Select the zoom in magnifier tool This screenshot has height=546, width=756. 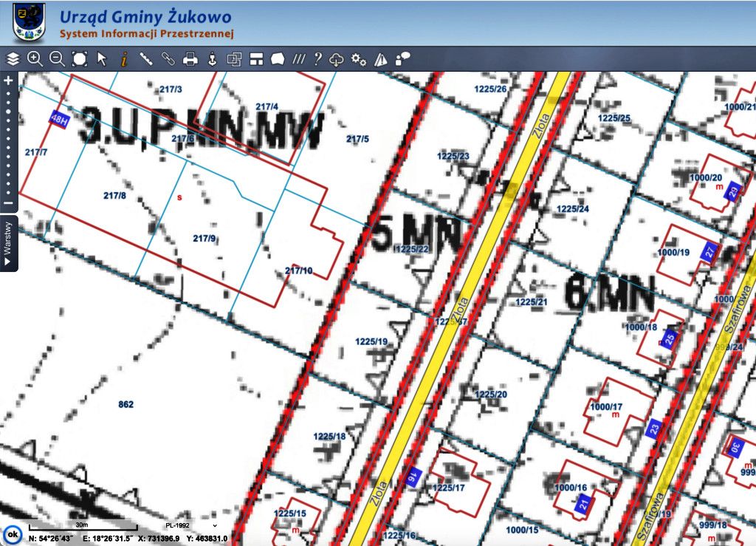[35, 59]
